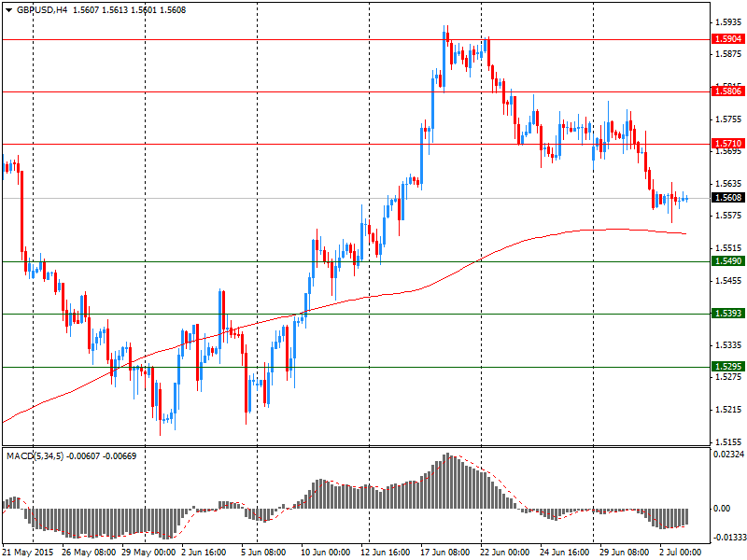Click the 1.5575 price scale value
Viewport: 747px width, 560px height.
tap(728, 216)
